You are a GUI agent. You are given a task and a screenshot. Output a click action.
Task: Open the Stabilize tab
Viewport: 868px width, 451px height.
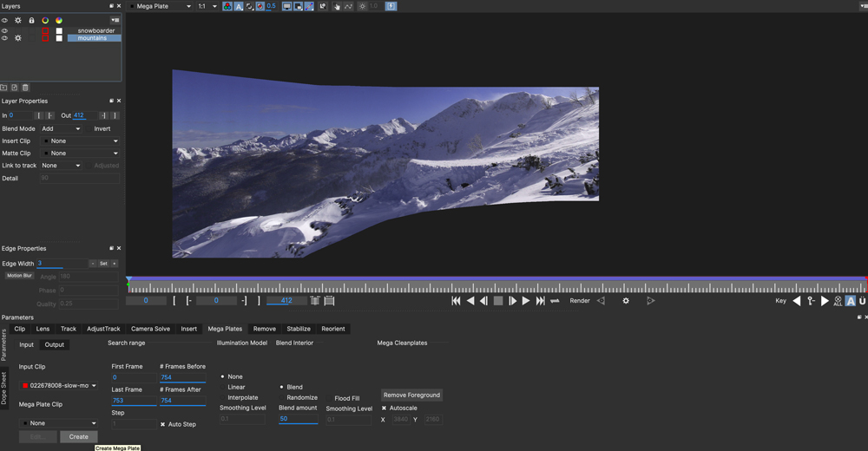[x=299, y=329]
